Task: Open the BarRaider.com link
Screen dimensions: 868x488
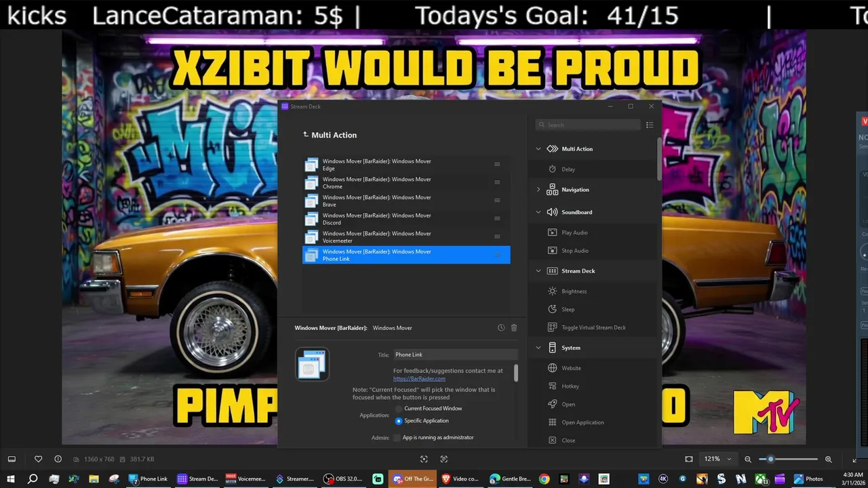Action: pos(419,379)
